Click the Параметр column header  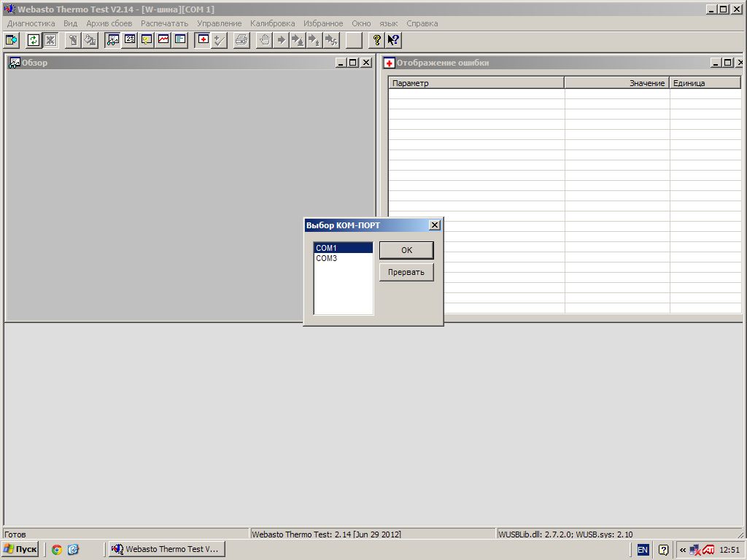point(476,83)
